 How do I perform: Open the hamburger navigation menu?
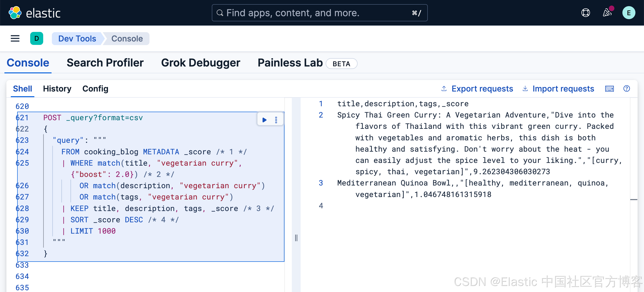[15, 39]
